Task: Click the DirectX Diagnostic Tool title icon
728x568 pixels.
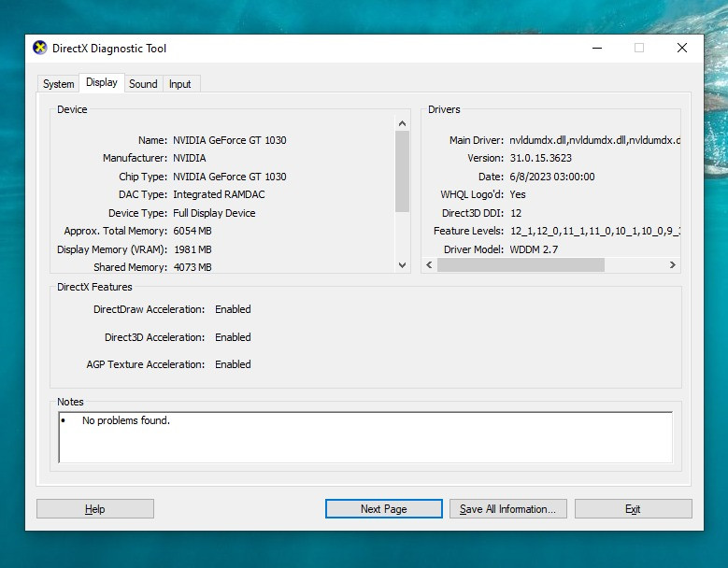Action: (x=40, y=48)
